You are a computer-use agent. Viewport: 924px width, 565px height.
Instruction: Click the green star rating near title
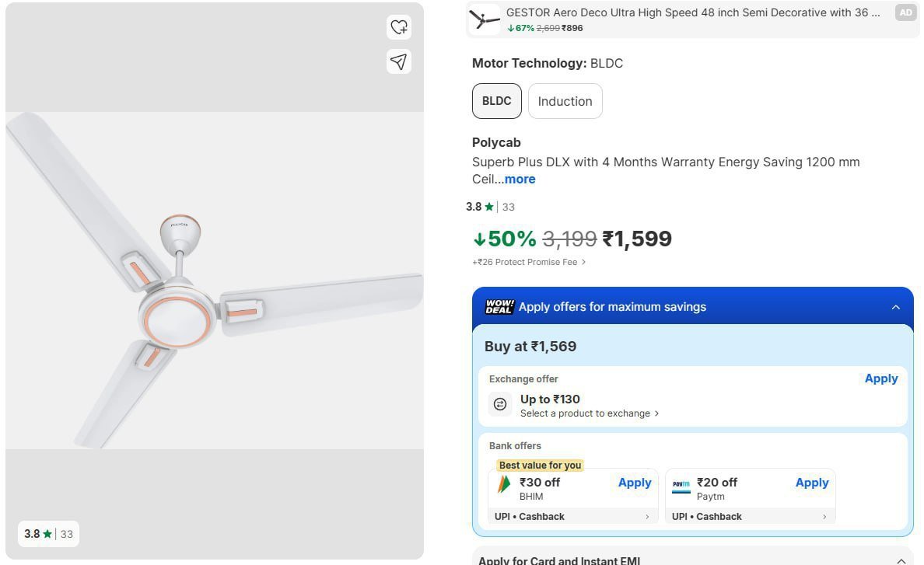(488, 207)
